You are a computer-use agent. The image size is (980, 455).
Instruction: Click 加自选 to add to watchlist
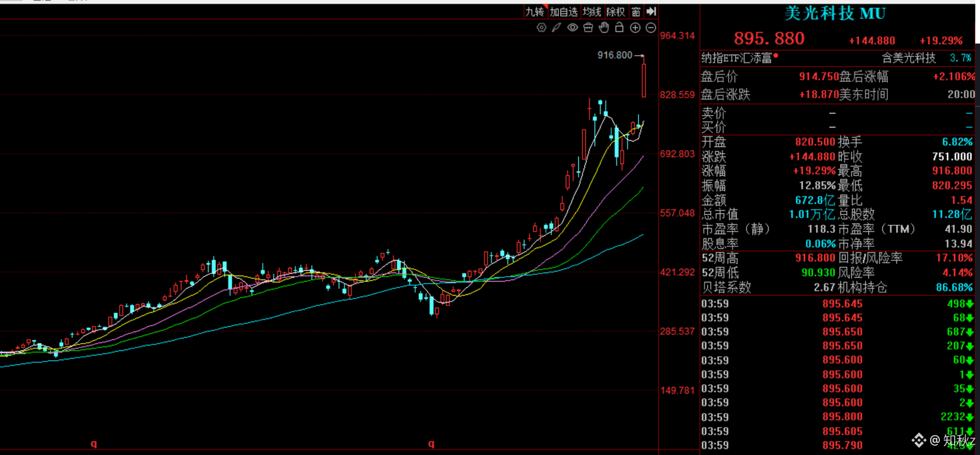[564, 12]
